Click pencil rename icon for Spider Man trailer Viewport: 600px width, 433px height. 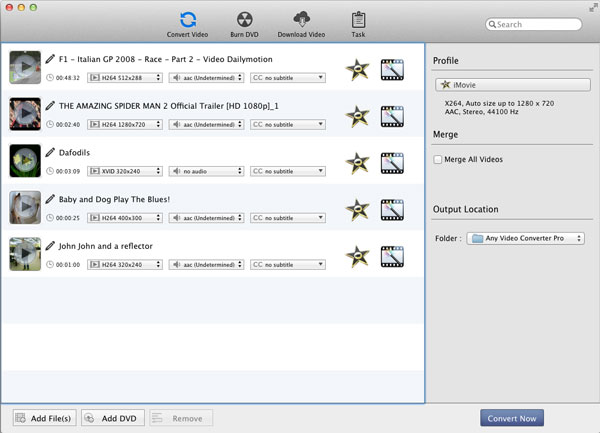[50, 106]
